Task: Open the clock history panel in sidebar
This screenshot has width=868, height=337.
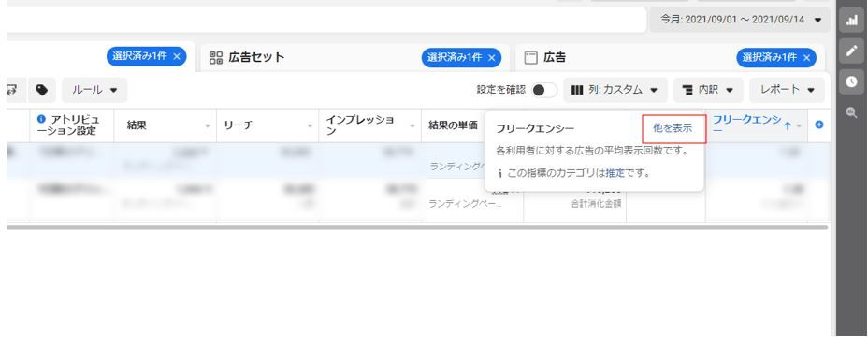Action: [x=851, y=81]
